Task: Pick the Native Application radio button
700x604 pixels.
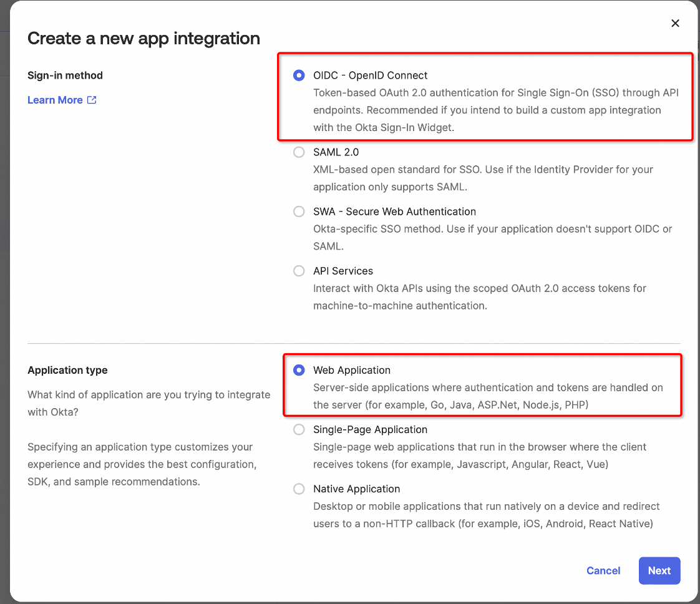Action: (x=299, y=489)
